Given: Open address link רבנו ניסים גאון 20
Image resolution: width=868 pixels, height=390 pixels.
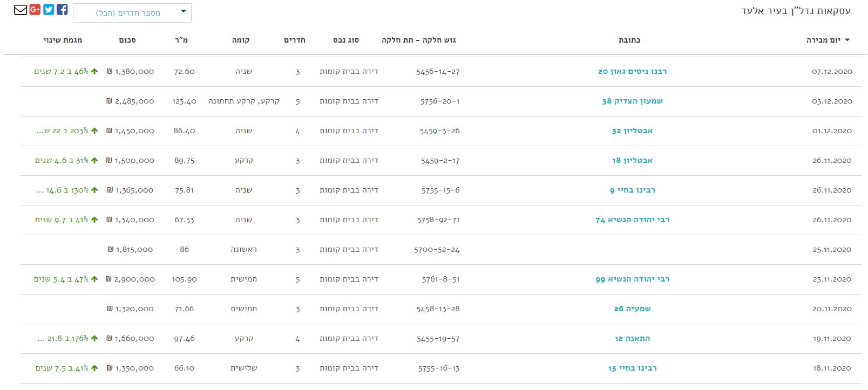Looking at the screenshot, I should pyautogui.click(x=632, y=71).
